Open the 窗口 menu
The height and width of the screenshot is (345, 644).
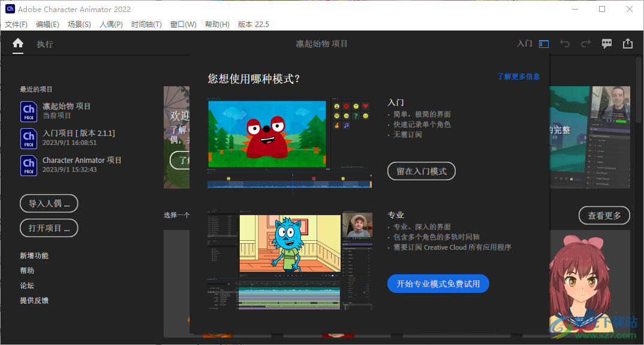pos(183,24)
